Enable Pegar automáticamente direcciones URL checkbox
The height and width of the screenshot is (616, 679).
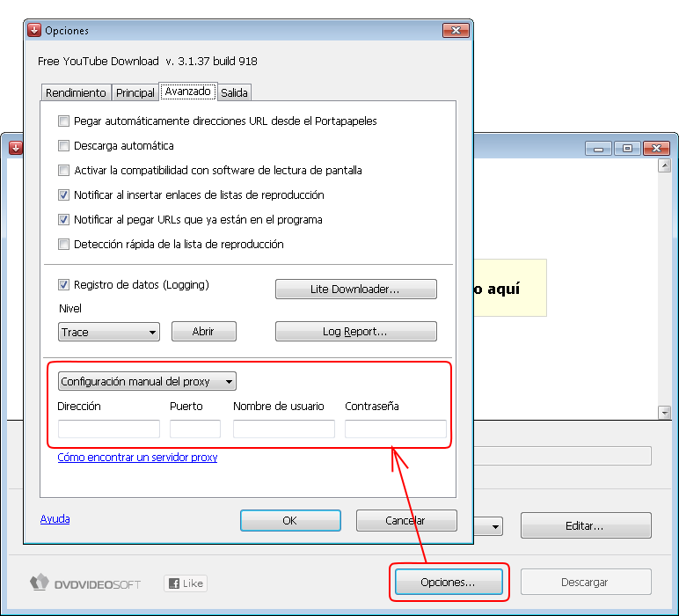coord(63,121)
